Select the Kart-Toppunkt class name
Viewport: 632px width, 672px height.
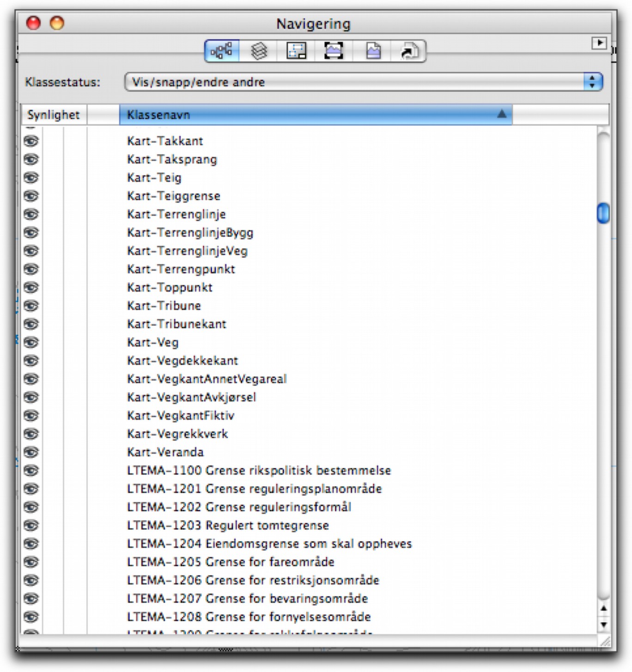coord(170,287)
